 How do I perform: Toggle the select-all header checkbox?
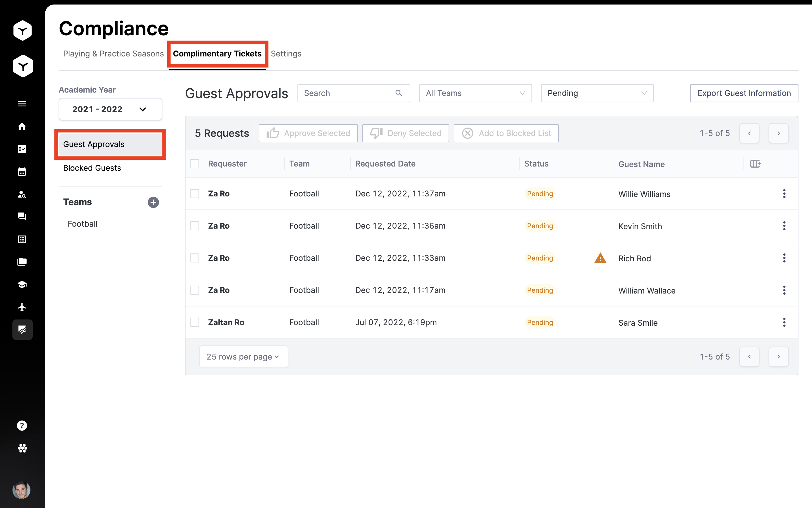click(195, 164)
